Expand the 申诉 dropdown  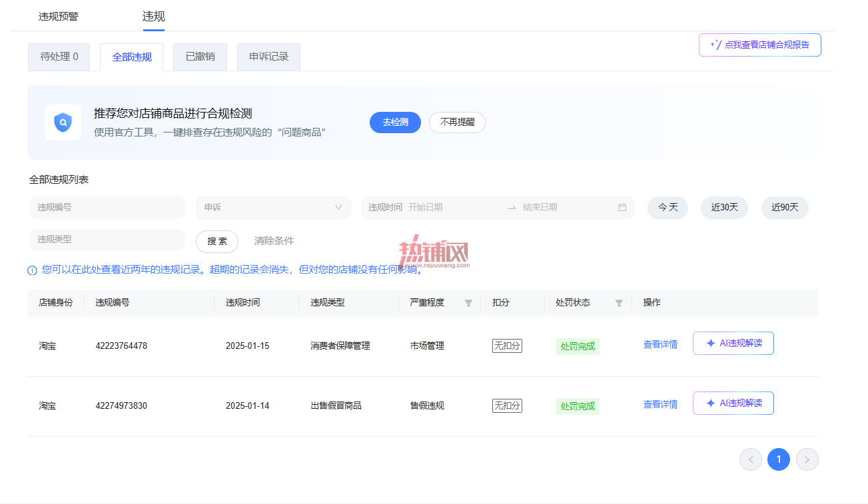(273, 207)
